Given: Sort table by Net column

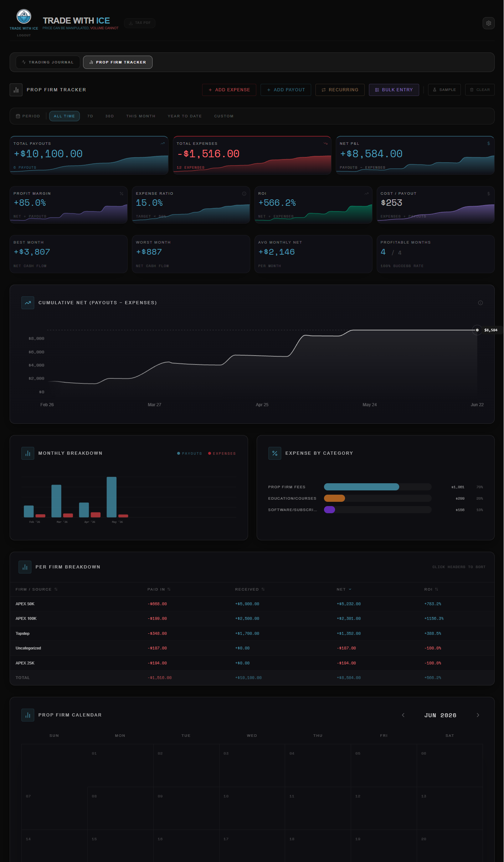Looking at the screenshot, I should point(344,590).
